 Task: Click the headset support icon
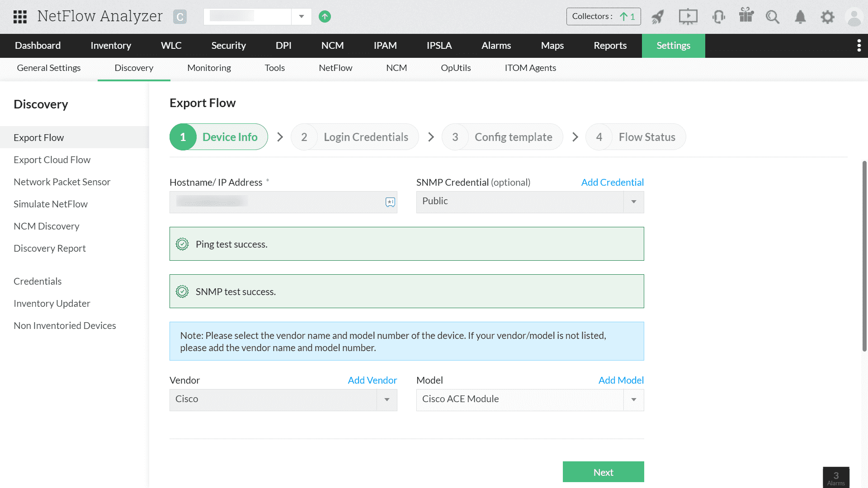click(x=718, y=17)
